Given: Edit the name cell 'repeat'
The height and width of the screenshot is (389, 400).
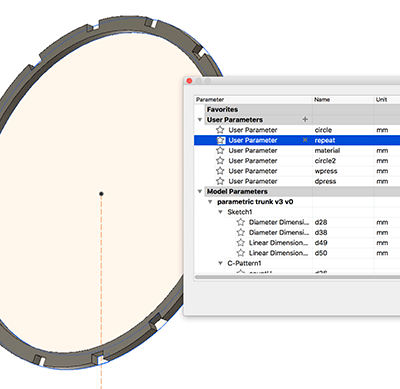Looking at the screenshot, I should click(x=325, y=140).
